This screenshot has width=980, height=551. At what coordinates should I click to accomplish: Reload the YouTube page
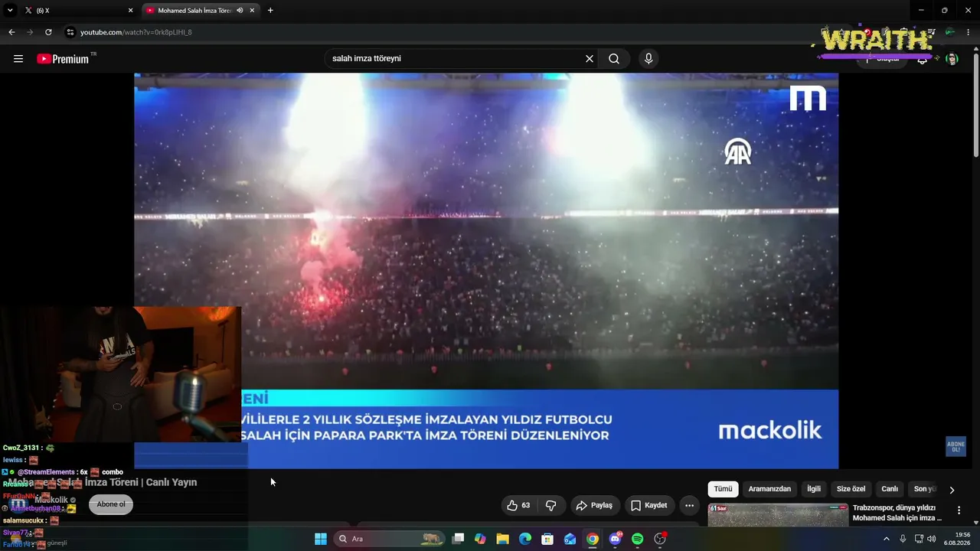pyautogui.click(x=48, y=32)
